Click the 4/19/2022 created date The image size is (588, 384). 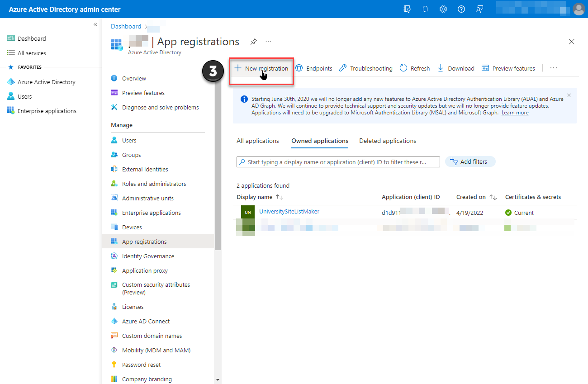(469, 213)
